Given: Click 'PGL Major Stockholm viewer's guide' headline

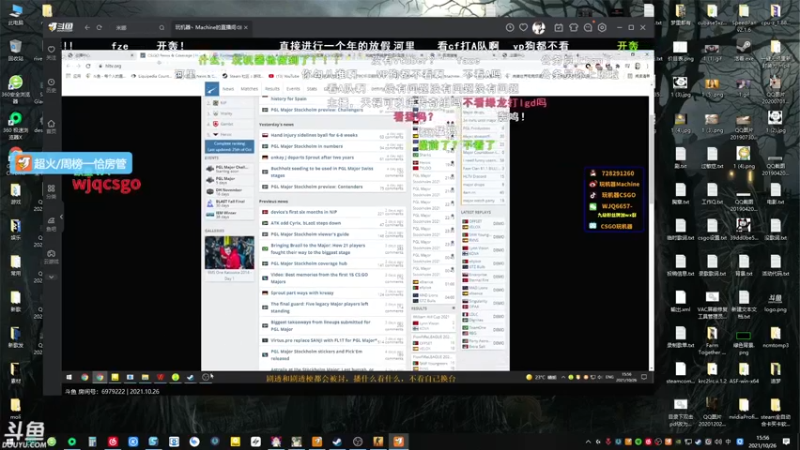Looking at the screenshot, I should (310, 234).
